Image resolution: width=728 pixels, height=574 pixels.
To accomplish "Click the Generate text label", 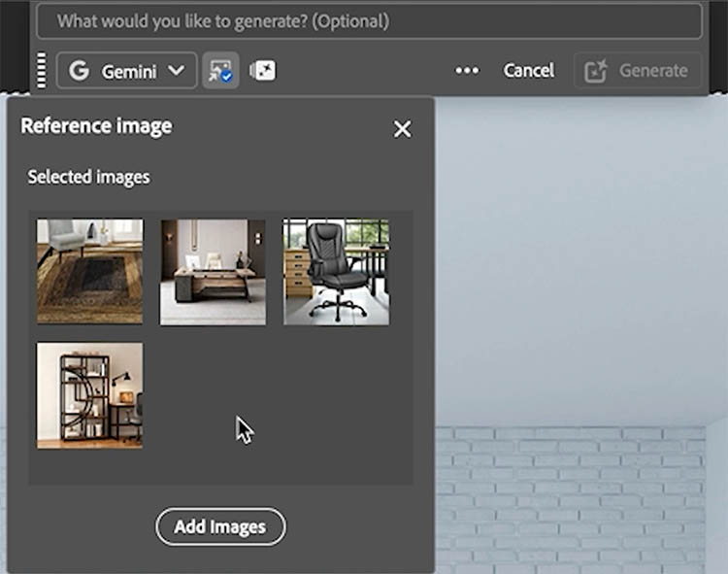I will coord(653,71).
